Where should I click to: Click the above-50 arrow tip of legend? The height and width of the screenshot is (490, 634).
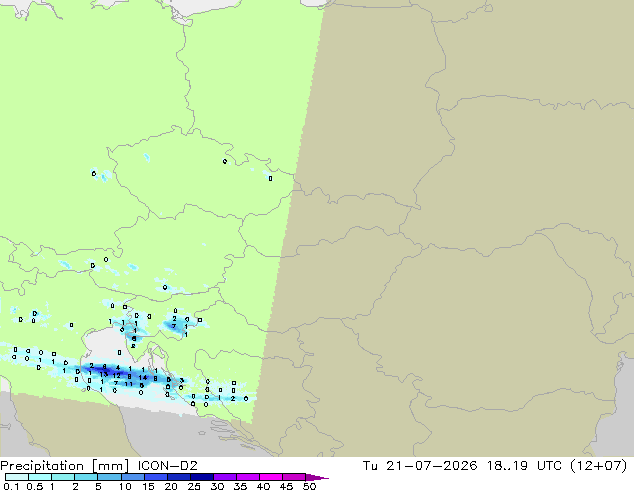tap(317, 477)
